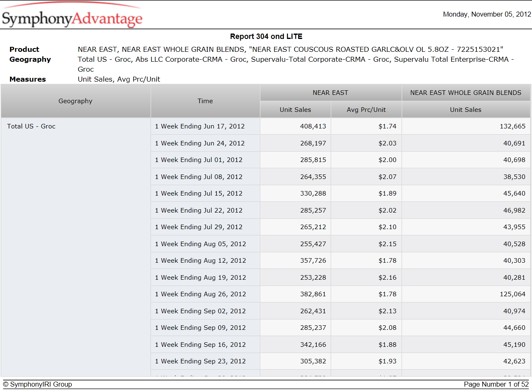Click the unit sales value 285,815
The width and height of the screenshot is (532, 392).
[x=313, y=160]
